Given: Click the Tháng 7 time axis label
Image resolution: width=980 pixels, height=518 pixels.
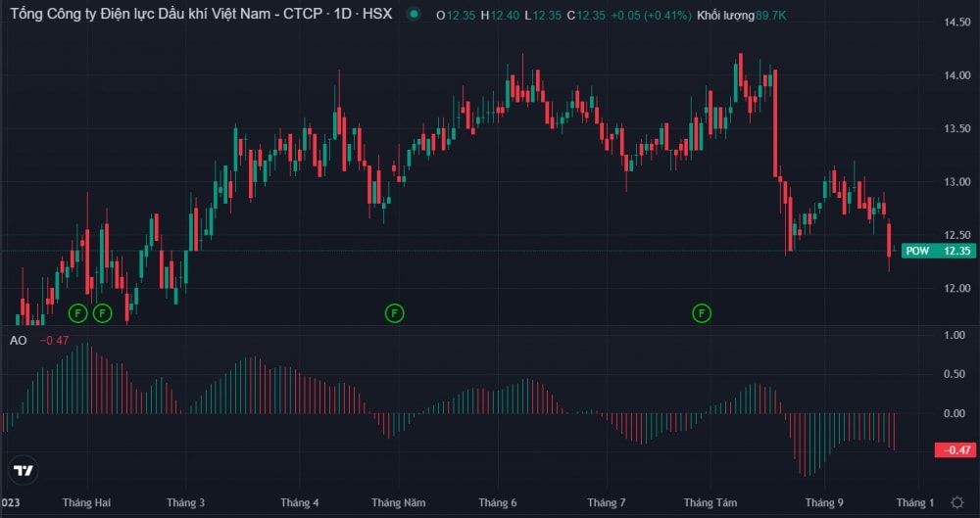Looking at the screenshot, I should coord(607,502).
